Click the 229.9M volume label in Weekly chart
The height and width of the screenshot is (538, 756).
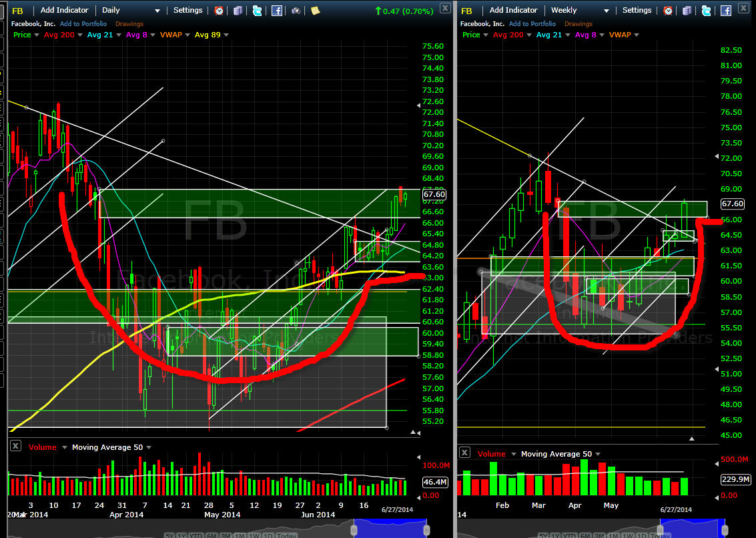tap(736, 479)
